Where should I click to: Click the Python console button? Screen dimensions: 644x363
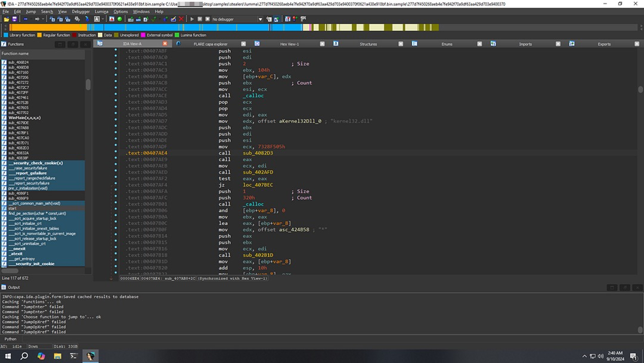click(x=11, y=339)
